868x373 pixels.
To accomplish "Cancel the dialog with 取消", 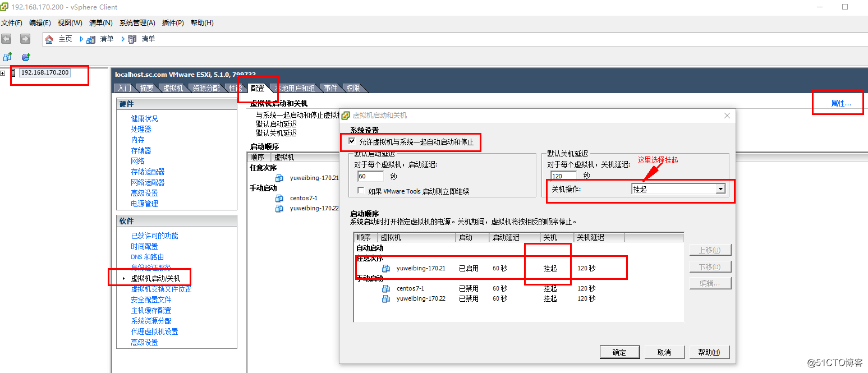I will [664, 352].
